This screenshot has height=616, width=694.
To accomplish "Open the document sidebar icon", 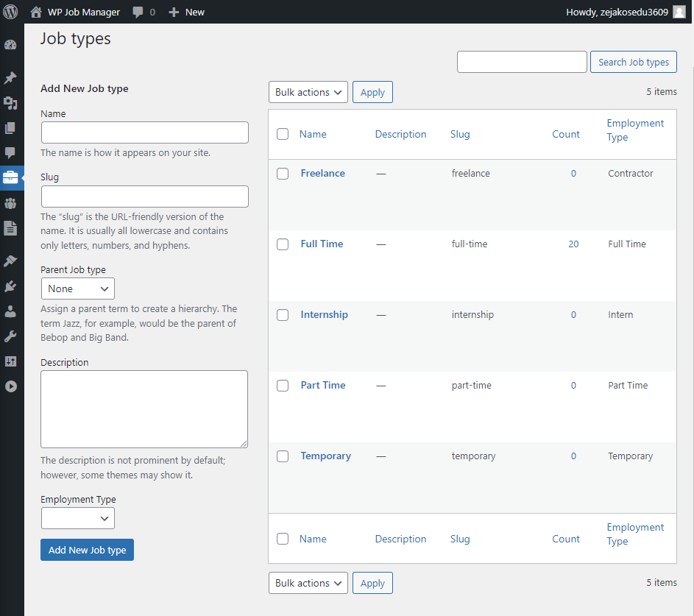I will tap(10, 228).
